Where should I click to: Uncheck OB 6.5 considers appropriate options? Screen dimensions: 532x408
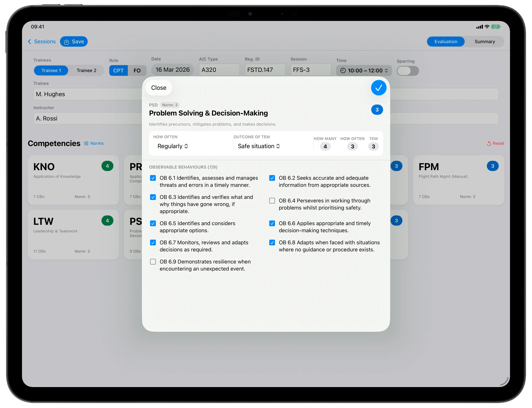153,224
